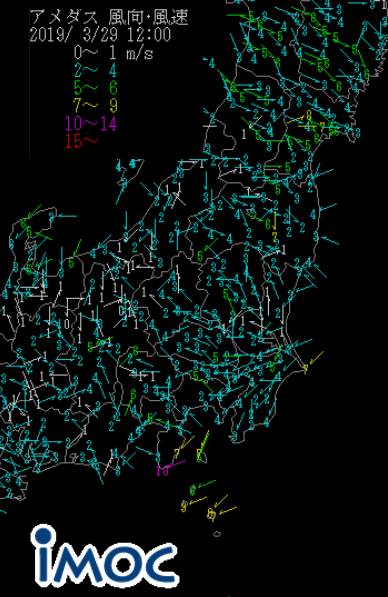The height and width of the screenshot is (597, 388).
Task: Click the IMOC logo
Action: 105,556
